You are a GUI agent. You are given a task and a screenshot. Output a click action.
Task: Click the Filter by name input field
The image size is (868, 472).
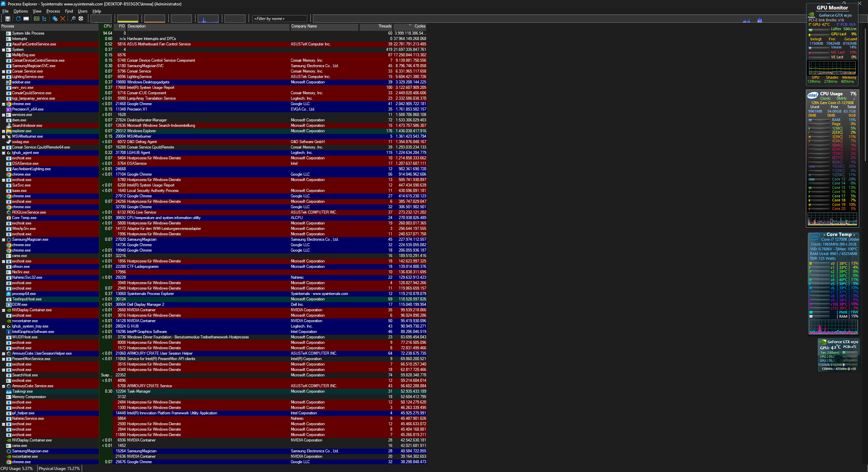(x=279, y=19)
